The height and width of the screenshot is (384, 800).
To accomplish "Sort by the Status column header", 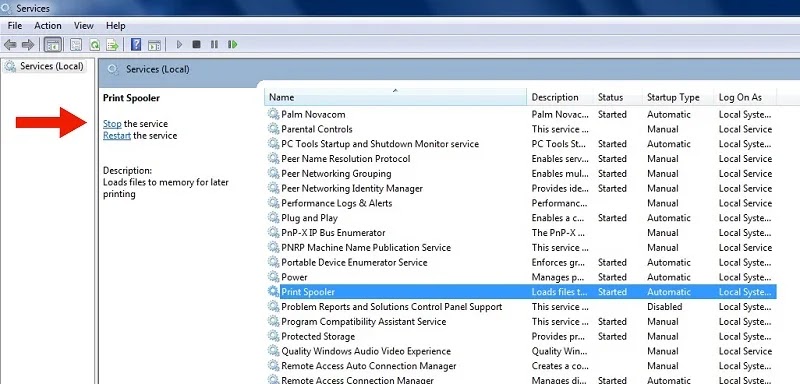I will coord(618,97).
